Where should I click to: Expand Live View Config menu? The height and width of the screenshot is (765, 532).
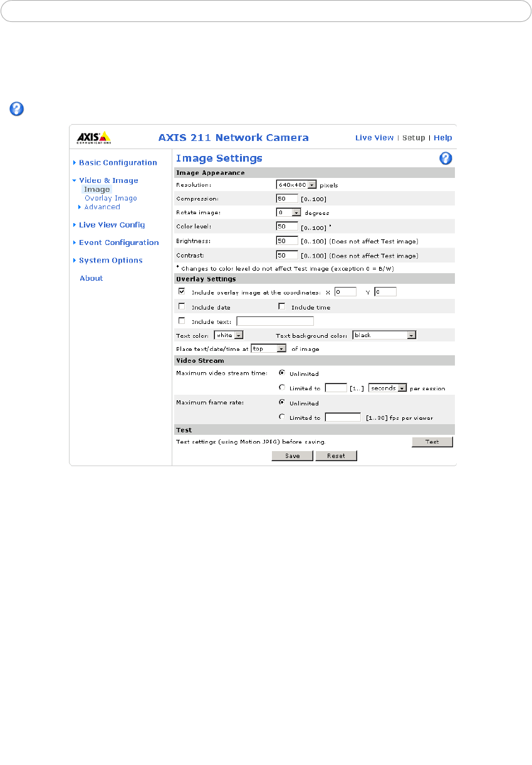[109, 225]
